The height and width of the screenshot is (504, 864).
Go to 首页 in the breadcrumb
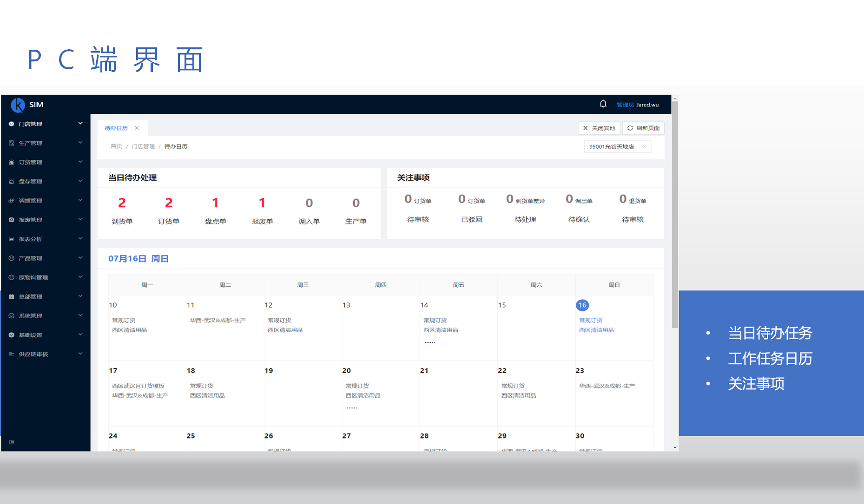(116, 146)
